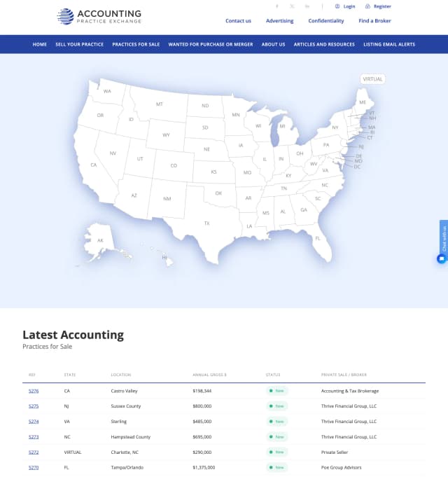Open the Contact us link

click(x=238, y=21)
